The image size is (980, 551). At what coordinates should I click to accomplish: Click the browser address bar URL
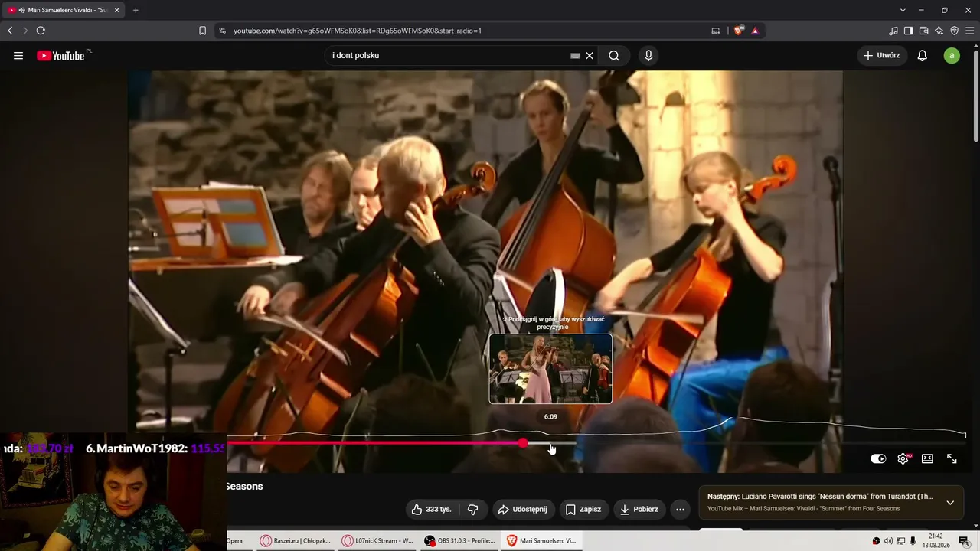[x=358, y=31]
